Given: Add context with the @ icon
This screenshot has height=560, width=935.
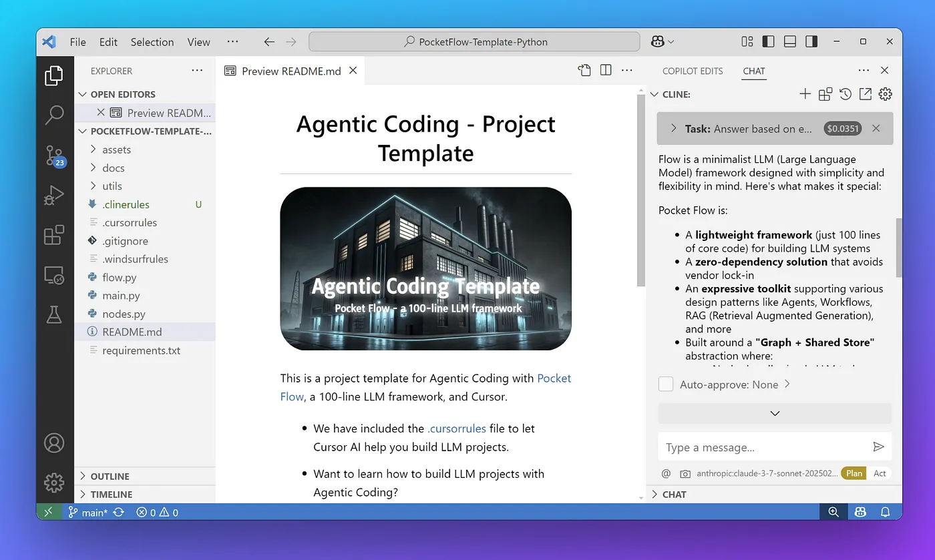Looking at the screenshot, I should coord(666,473).
